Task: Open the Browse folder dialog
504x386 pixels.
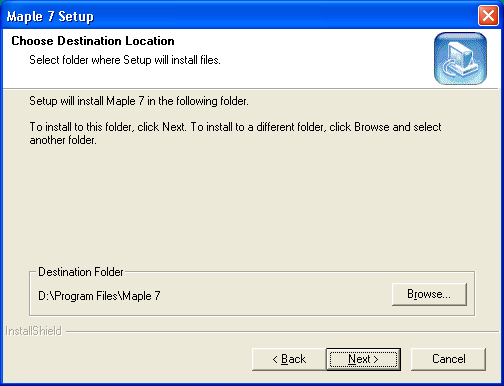Action: 429,294
